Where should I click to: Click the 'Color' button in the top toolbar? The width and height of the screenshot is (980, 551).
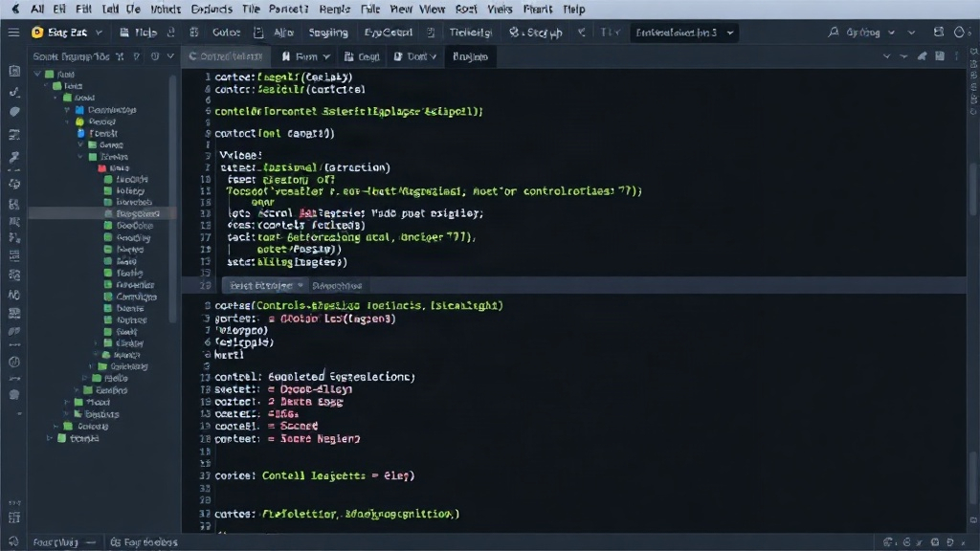click(226, 33)
